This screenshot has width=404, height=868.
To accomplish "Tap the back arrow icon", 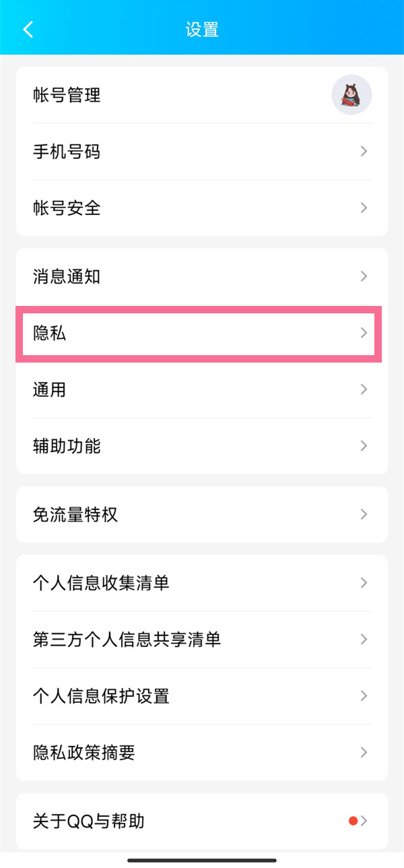I will click(x=28, y=30).
